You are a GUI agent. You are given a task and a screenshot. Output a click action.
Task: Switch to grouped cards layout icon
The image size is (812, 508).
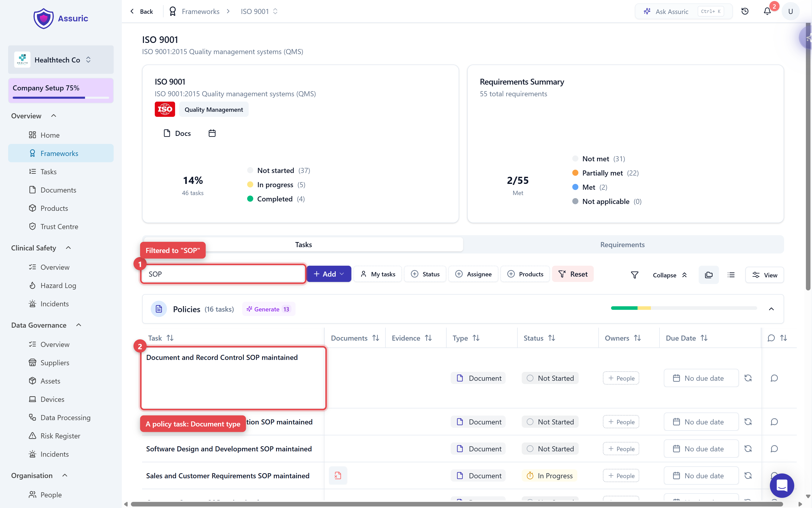709,275
